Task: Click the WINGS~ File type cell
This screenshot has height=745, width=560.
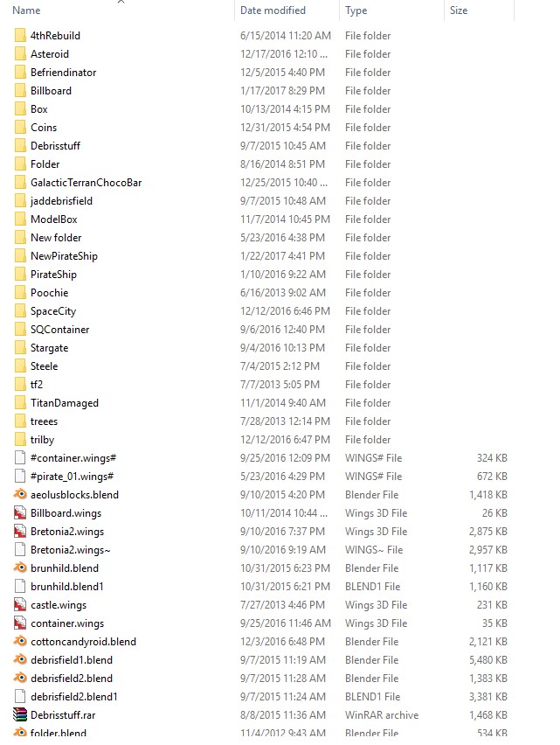Action: point(374,550)
